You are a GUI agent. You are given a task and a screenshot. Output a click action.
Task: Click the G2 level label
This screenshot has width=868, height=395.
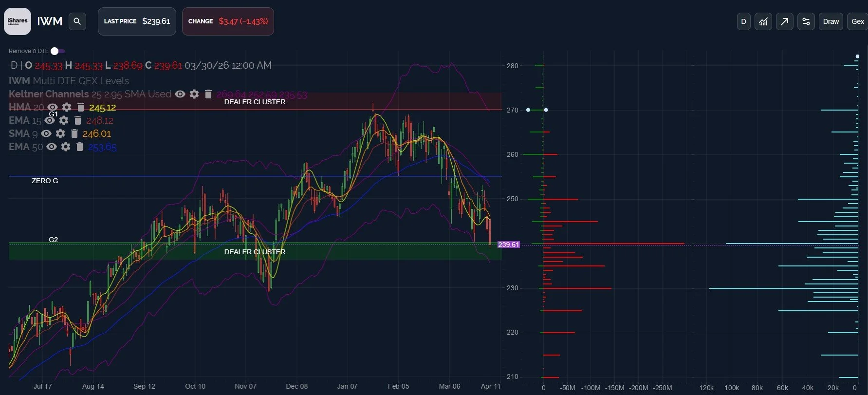[x=53, y=240]
